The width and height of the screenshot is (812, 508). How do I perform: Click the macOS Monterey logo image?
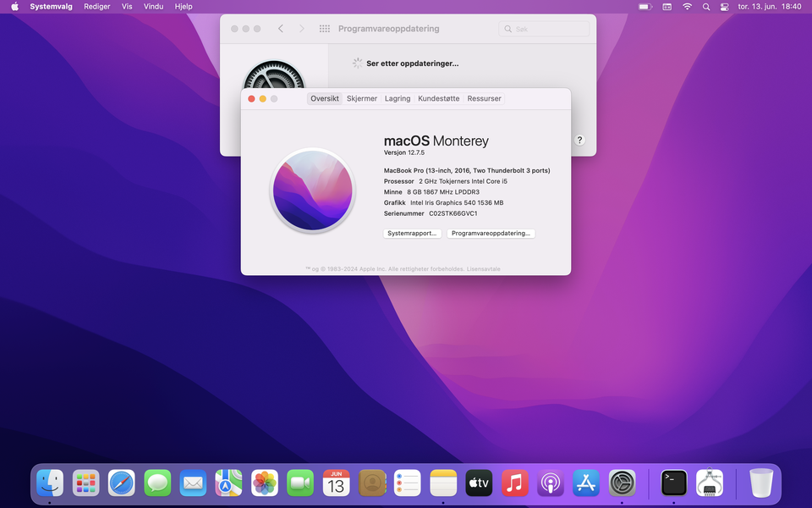pyautogui.click(x=312, y=190)
